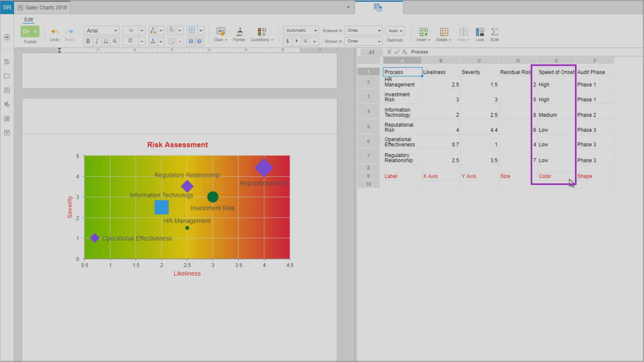644x362 pixels.
Task: Toggle underline formatting
Action: click(x=106, y=41)
